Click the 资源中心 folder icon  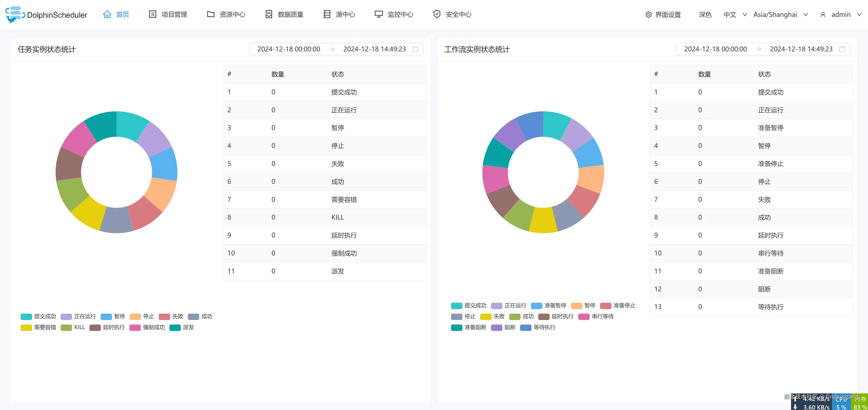(211, 14)
